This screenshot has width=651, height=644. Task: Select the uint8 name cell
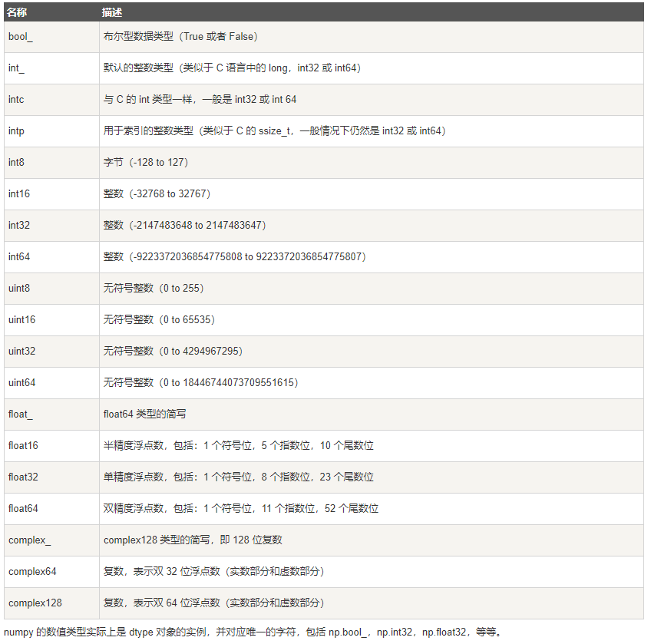pos(51,289)
